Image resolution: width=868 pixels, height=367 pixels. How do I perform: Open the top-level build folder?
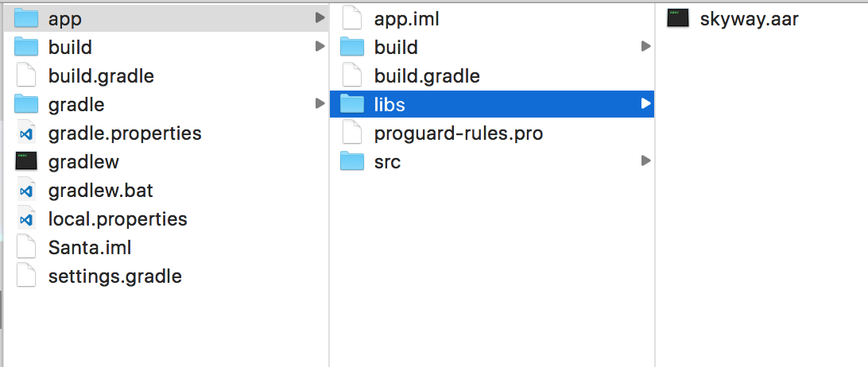[70, 47]
